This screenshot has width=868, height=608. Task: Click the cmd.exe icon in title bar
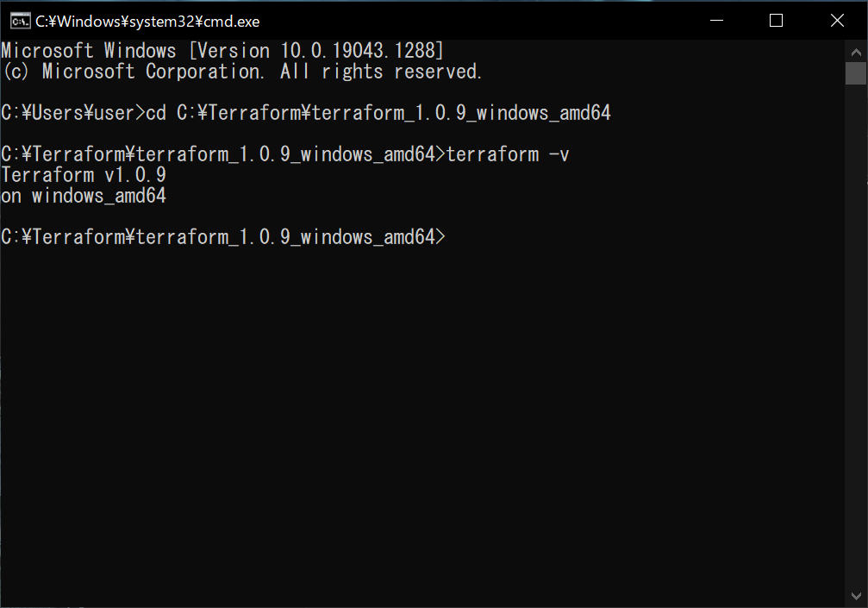click(21, 21)
